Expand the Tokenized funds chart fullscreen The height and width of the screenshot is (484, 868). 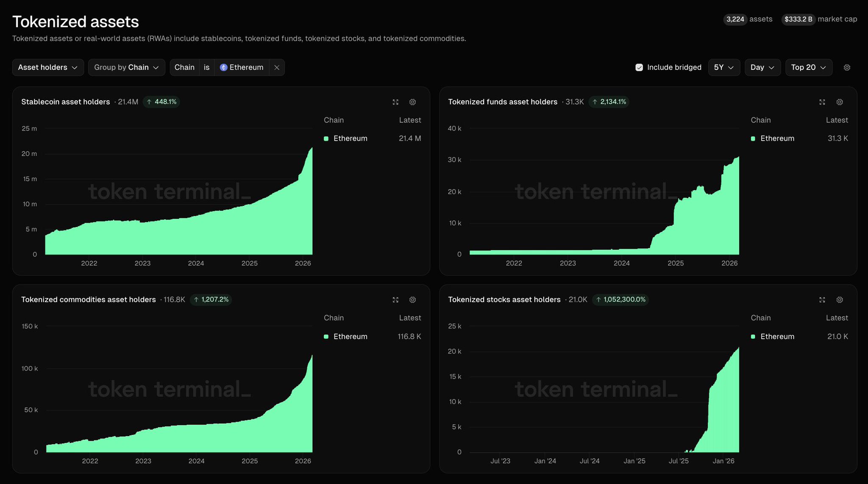point(822,102)
